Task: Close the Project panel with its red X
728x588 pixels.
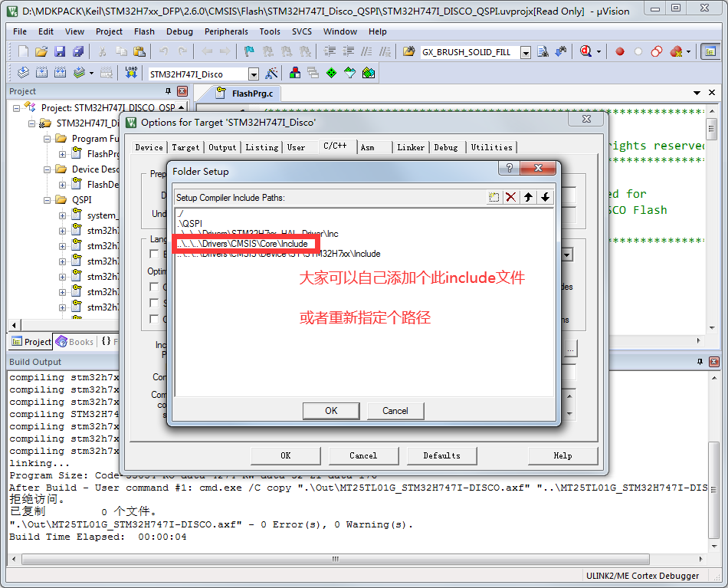Action: (182, 91)
